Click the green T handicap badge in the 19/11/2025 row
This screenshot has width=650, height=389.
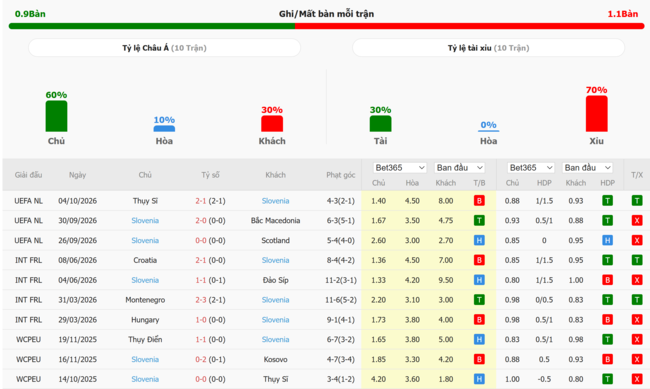pyautogui.click(x=607, y=339)
